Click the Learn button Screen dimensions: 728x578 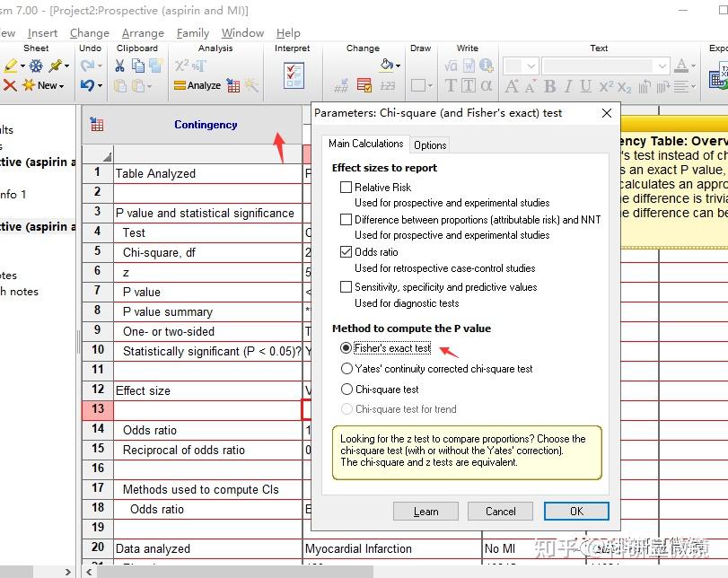point(425,512)
